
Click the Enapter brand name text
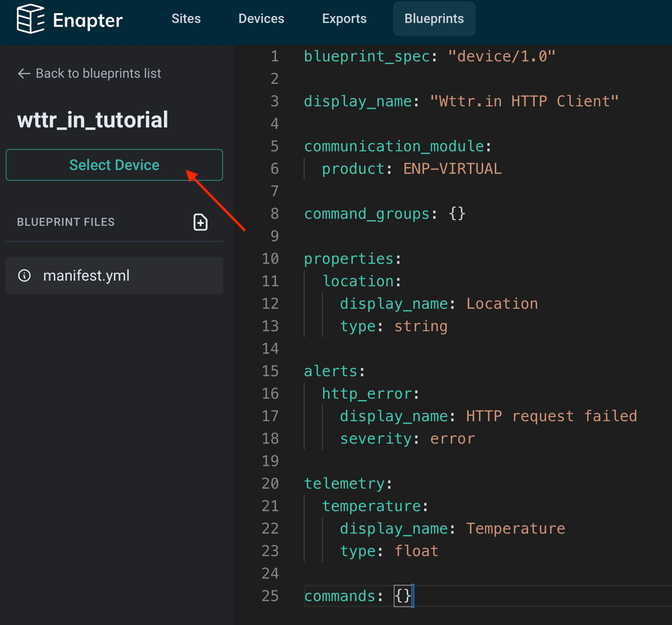(88, 20)
